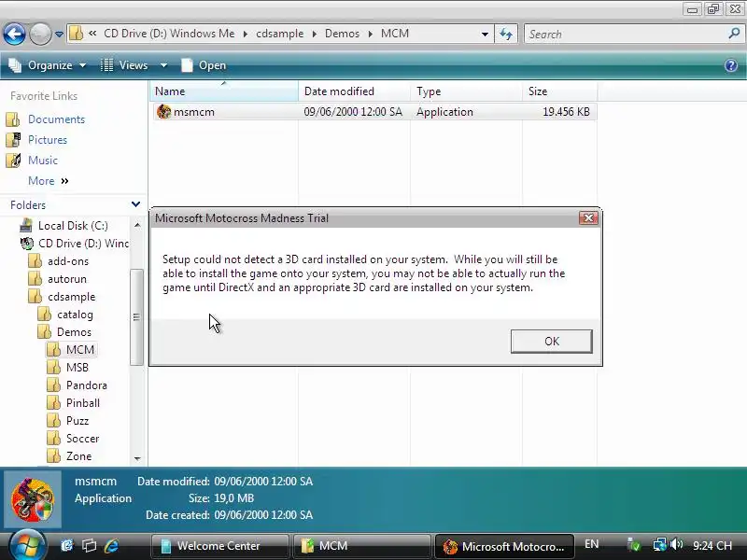
Task: Open the Zone folder in tree
Action: click(78, 456)
